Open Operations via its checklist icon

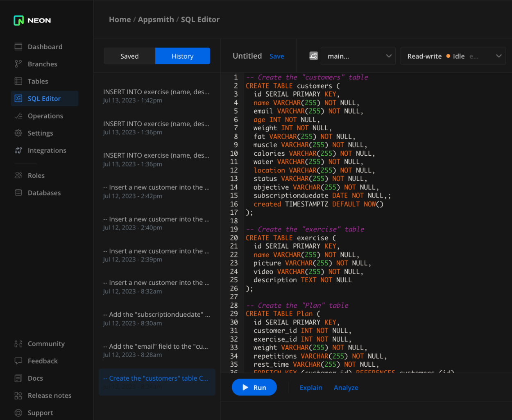(x=18, y=116)
